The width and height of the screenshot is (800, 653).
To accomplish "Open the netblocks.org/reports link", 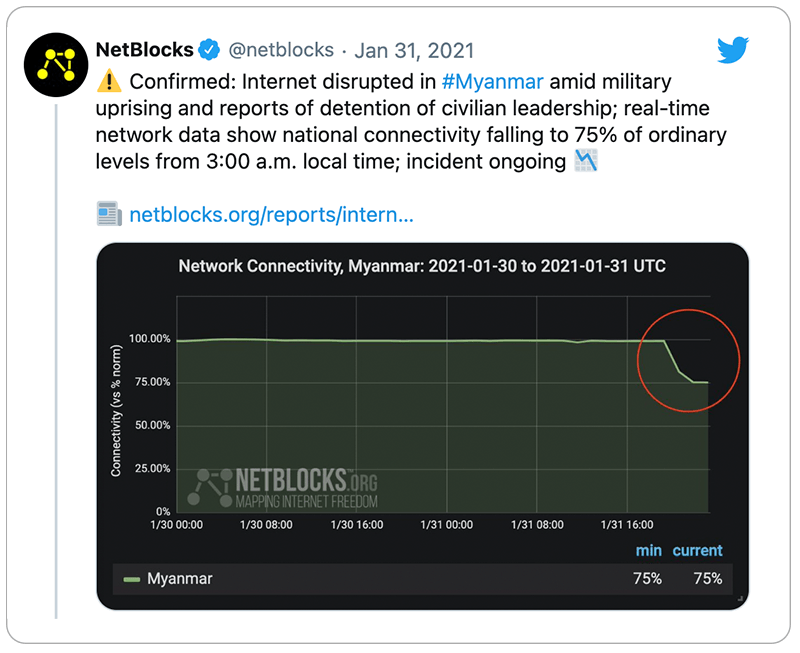I will tap(271, 215).
